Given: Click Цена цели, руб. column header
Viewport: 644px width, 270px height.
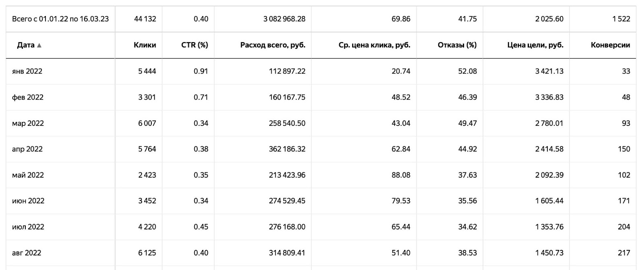Looking at the screenshot, I should (x=535, y=45).
